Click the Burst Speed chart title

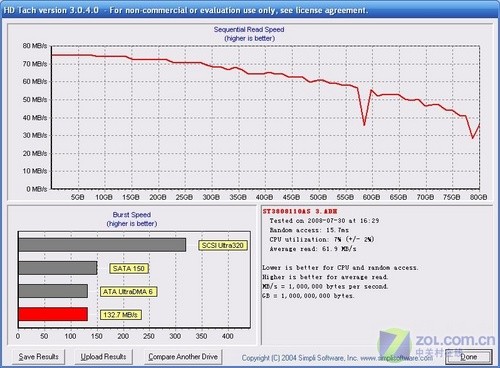(132, 215)
